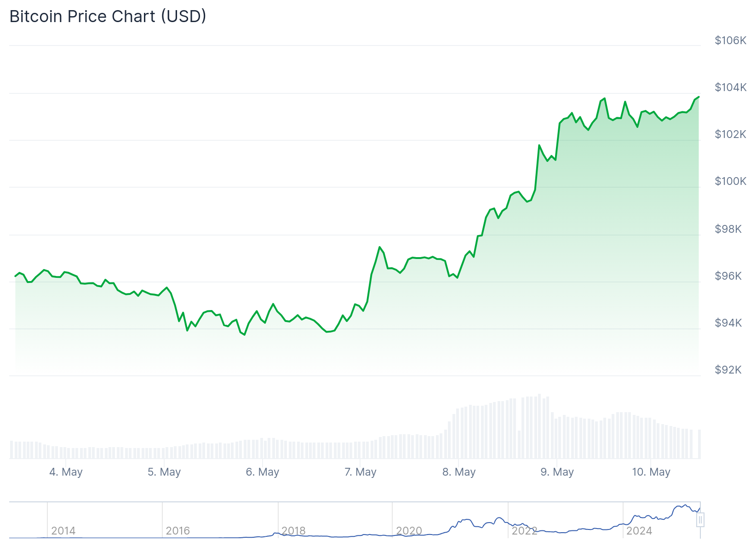Click the 5. May date label
This screenshot has width=756, height=552.
164,472
